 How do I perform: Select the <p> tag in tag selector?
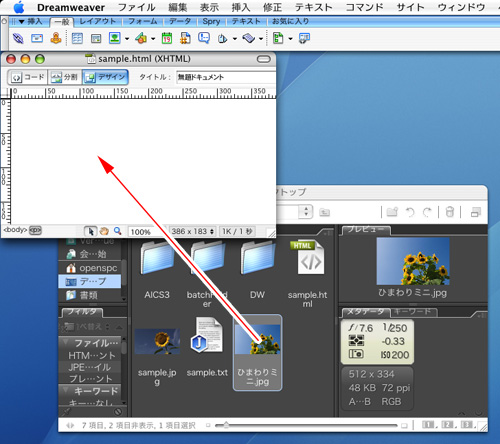tap(35, 230)
